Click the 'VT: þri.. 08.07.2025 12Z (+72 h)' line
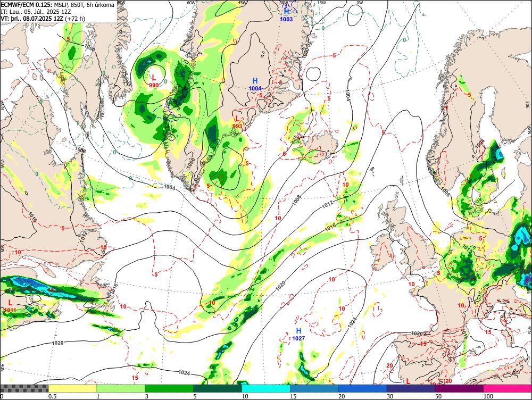 (x=43, y=19)
